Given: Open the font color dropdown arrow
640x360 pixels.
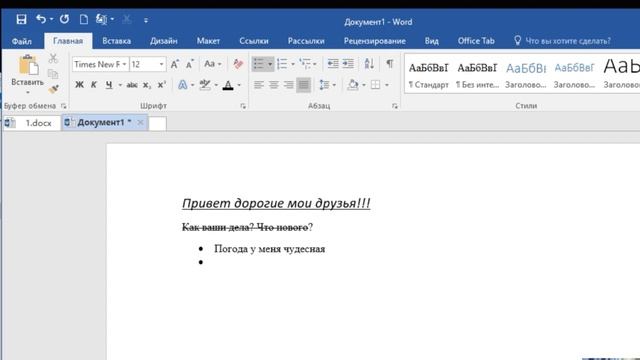Looking at the screenshot, I should 239,85.
